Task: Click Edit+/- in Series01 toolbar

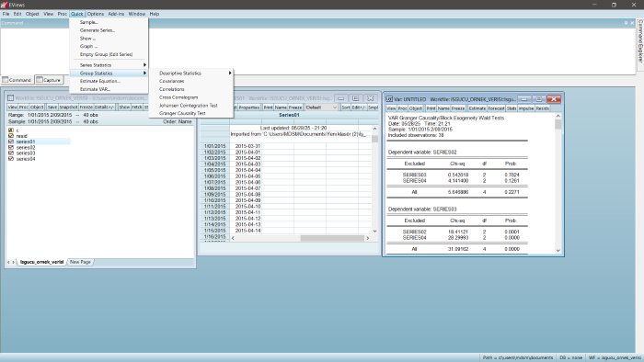Action: point(359,107)
